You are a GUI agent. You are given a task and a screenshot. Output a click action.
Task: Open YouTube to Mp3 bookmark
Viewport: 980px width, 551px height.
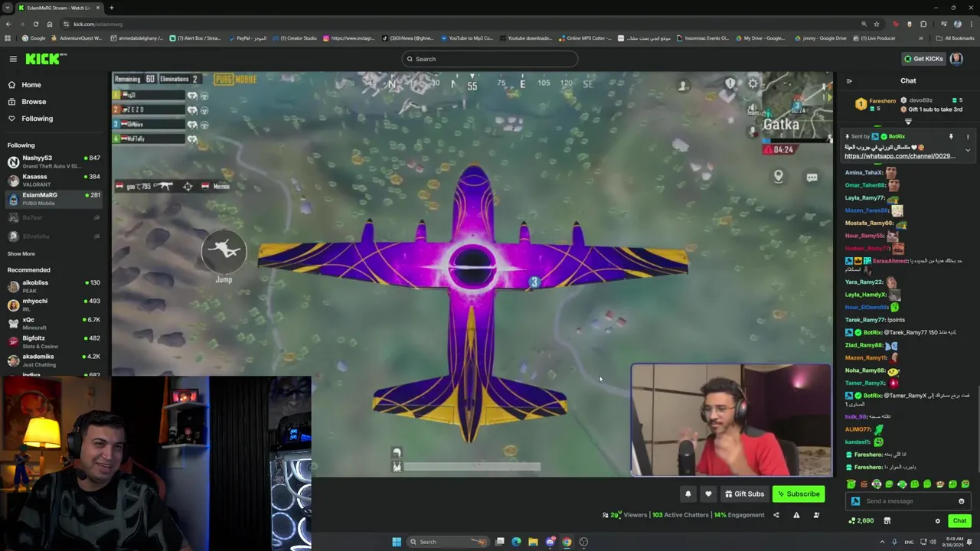coord(467,38)
